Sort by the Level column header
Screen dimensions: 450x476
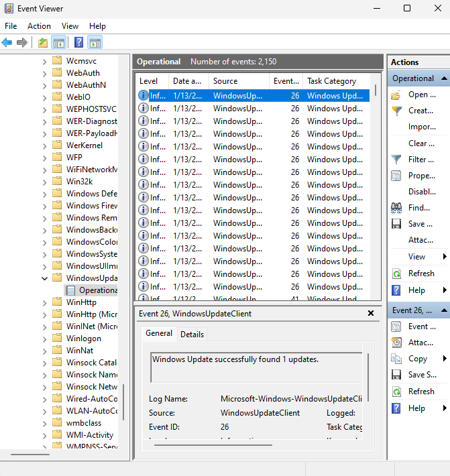[x=152, y=81]
